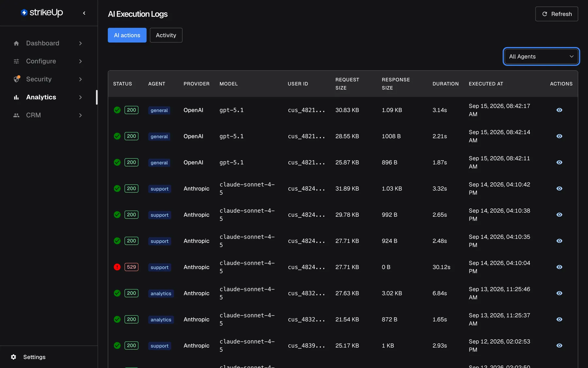The image size is (588, 368).
Task: Click the strikeUp logo
Action: [x=42, y=13]
